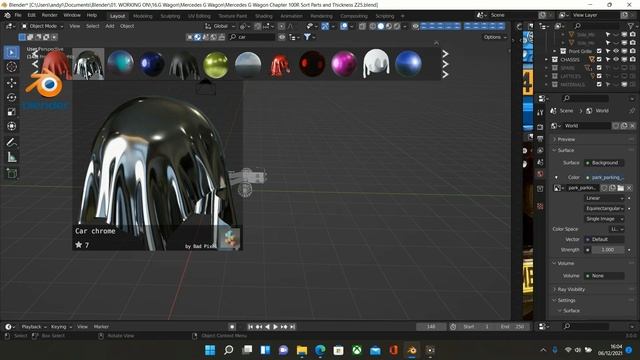Select the Select Box tool

[11, 53]
